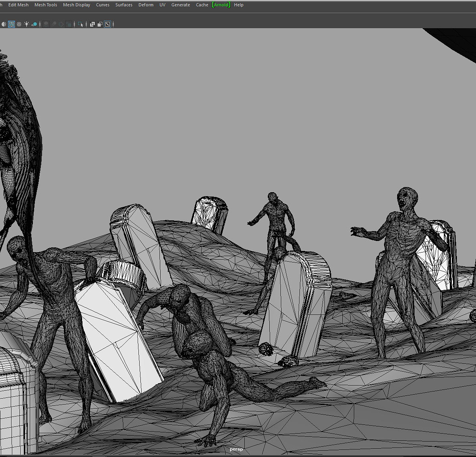Enable Textured display checker icon
This screenshot has width=476, height=457.
point(19,24)
